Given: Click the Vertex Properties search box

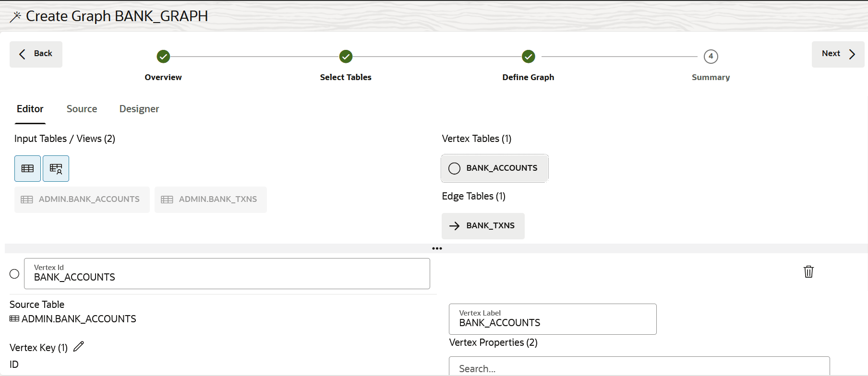Looking at the screenshot, I should click(639, 368).
